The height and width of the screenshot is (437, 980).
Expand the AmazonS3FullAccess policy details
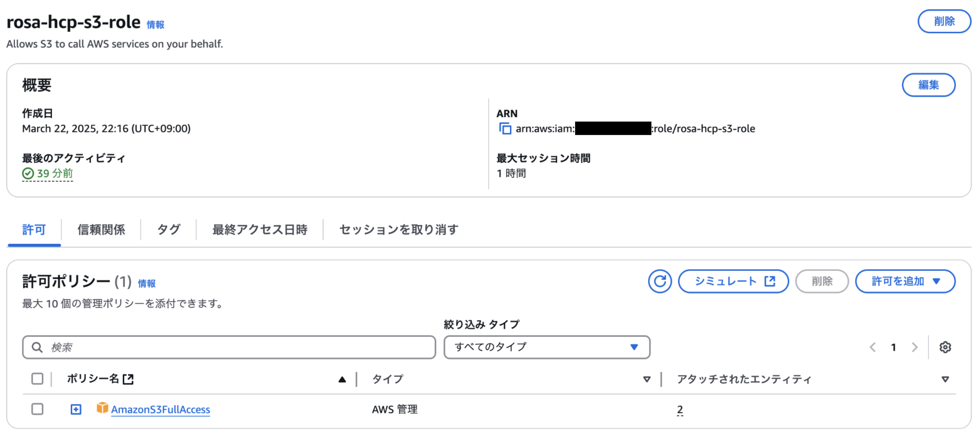click(76, 409)
